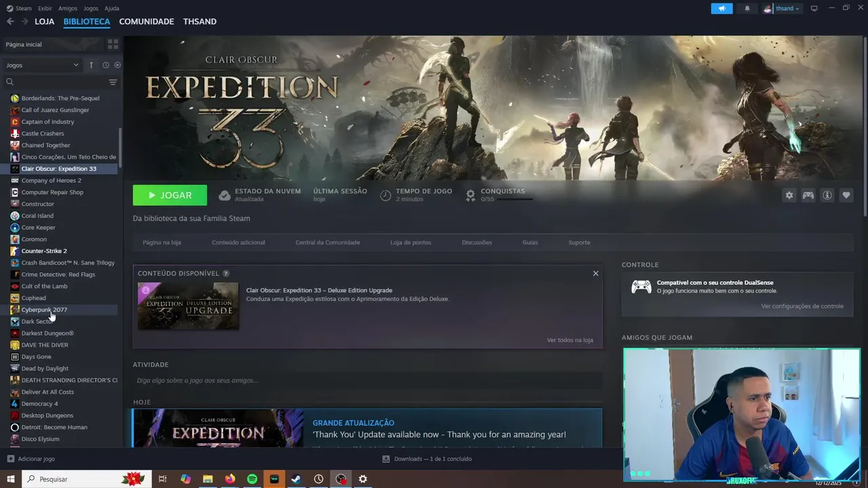Open Windows Start menu
The width and height of the screenshot is (868, 488).
coord(11,479)
